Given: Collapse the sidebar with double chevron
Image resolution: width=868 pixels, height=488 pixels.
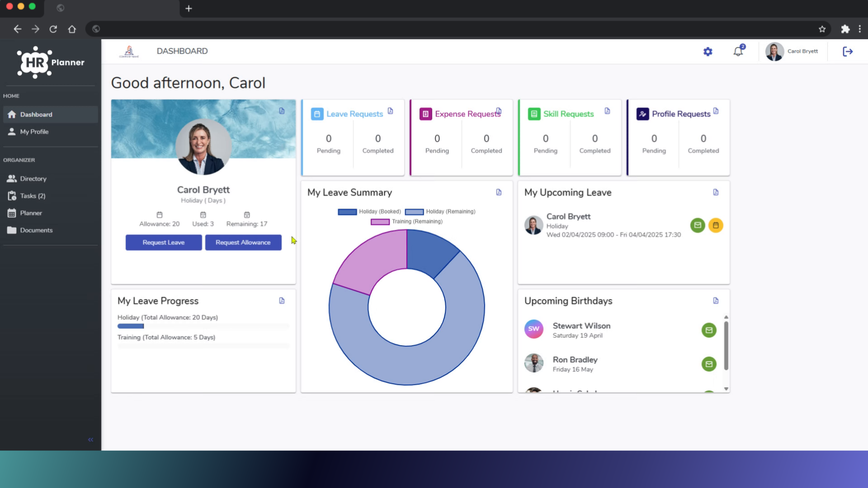Looking at the screenshot, I should [90, 440].
